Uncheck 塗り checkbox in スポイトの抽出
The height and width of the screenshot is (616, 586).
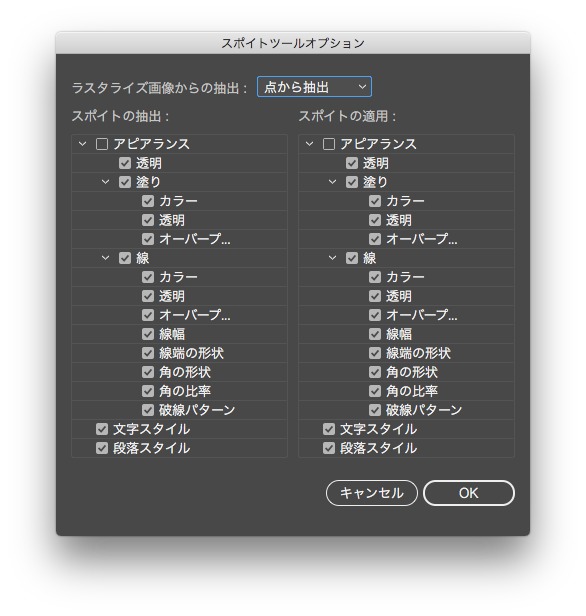click(x=125, y=182)
